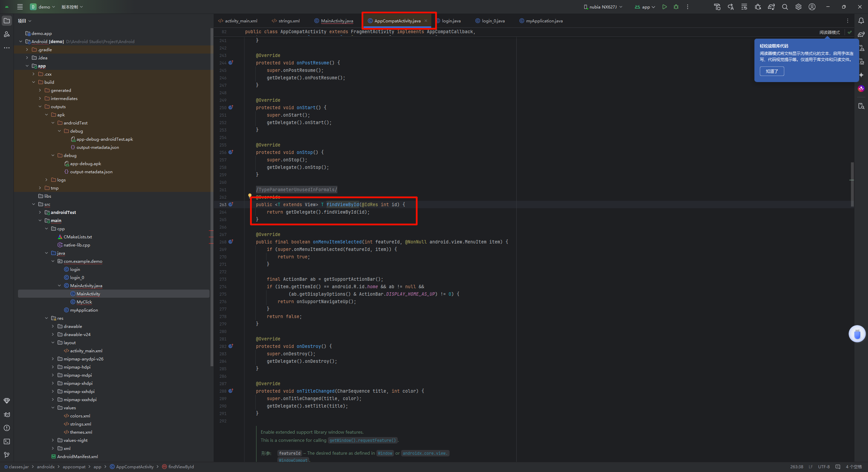
Task: Click the override gutter icon beside onStart
Action: 231,107
